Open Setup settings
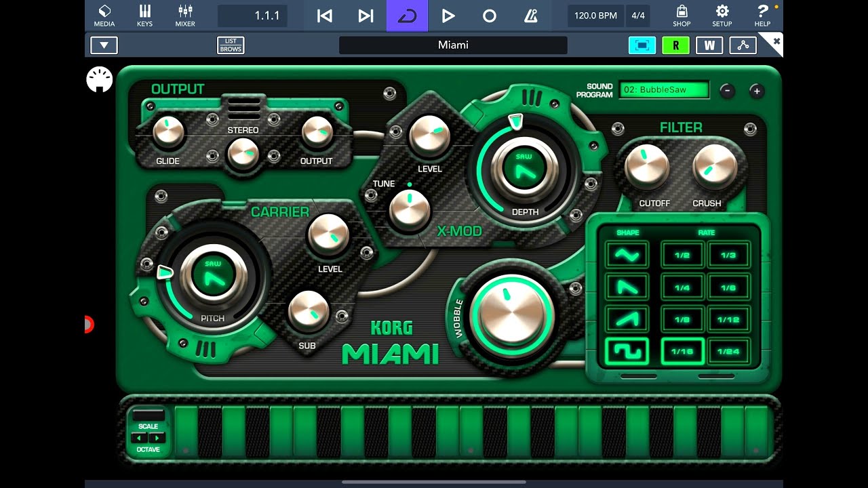Viewport: 868px width, 488px height. coord(722,16)
